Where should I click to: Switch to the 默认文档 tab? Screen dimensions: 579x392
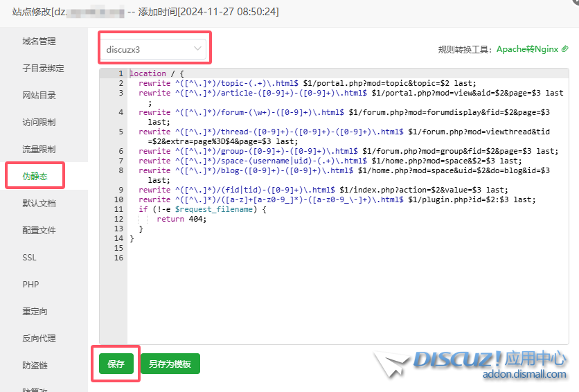pos(39,204)
